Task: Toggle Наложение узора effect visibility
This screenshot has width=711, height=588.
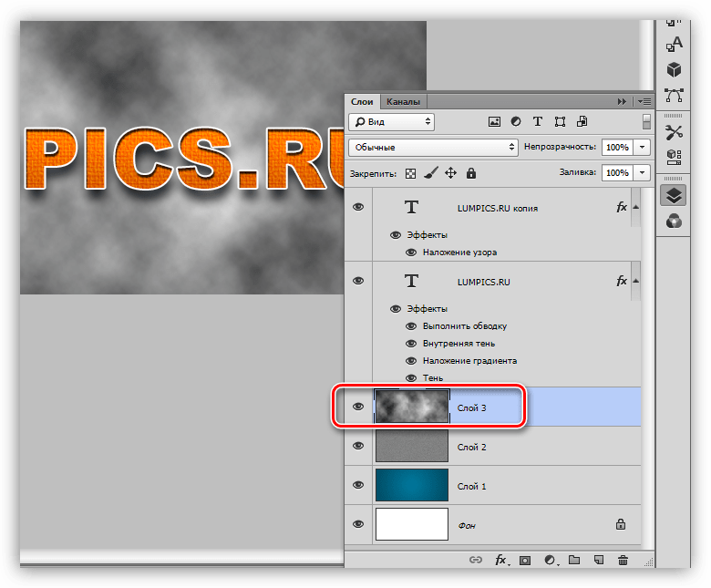Action: [411, 253]
